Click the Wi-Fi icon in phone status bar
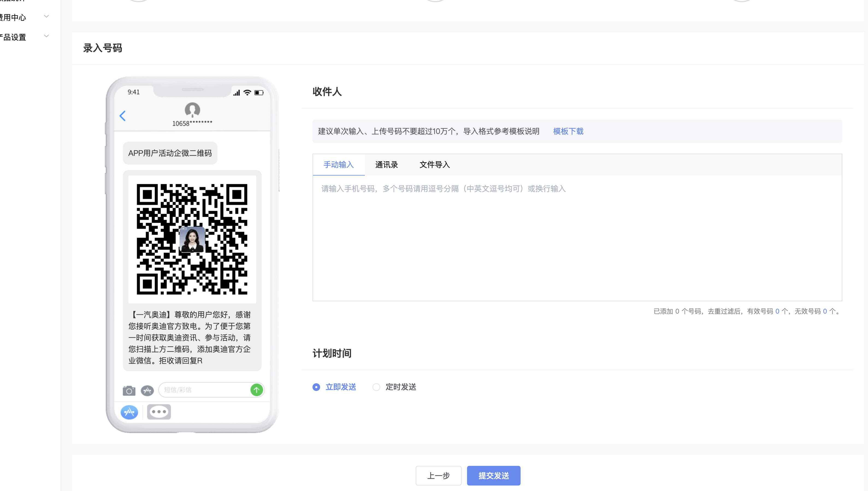The width and height of the screenshot is (868, 491). tap(247, 93)
